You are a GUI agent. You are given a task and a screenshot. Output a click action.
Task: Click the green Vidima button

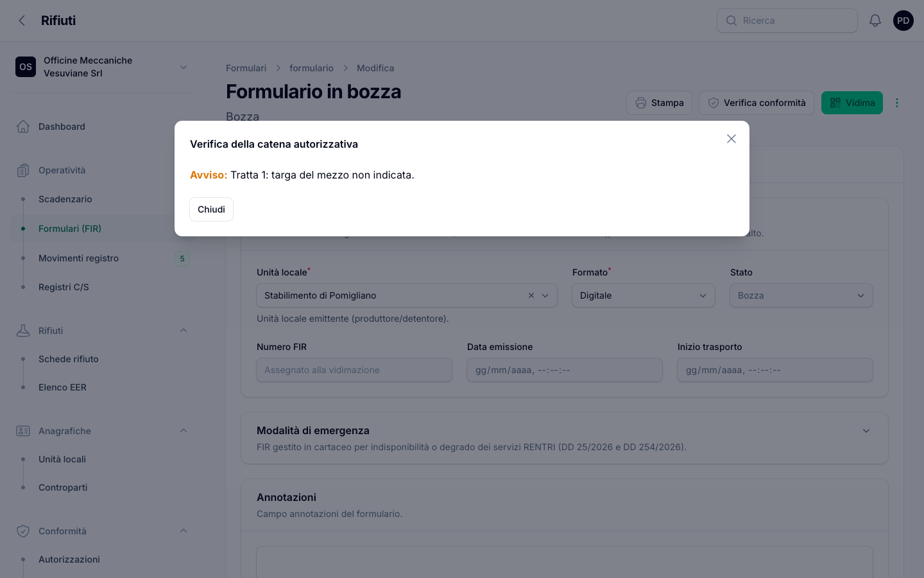(x=852, y=103)
